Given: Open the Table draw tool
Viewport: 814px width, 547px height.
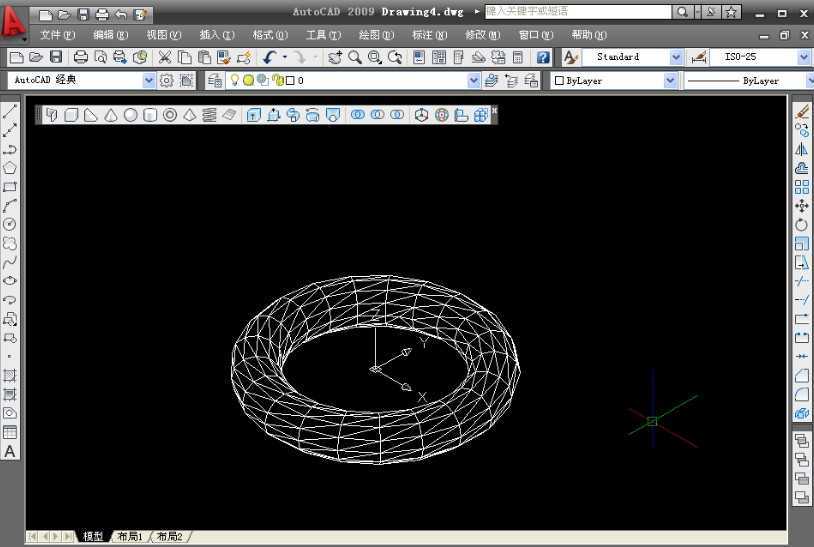Looking at the screenshot, I should click(x=10, y=432).
